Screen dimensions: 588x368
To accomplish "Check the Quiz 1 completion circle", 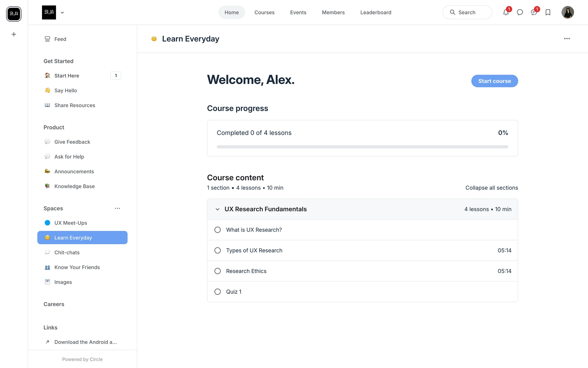I will click(217, 292).
